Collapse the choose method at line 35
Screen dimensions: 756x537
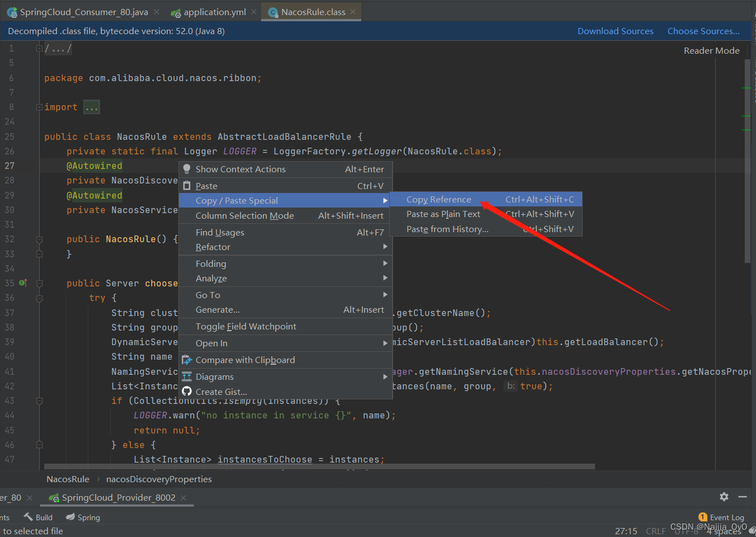point(39,284)
